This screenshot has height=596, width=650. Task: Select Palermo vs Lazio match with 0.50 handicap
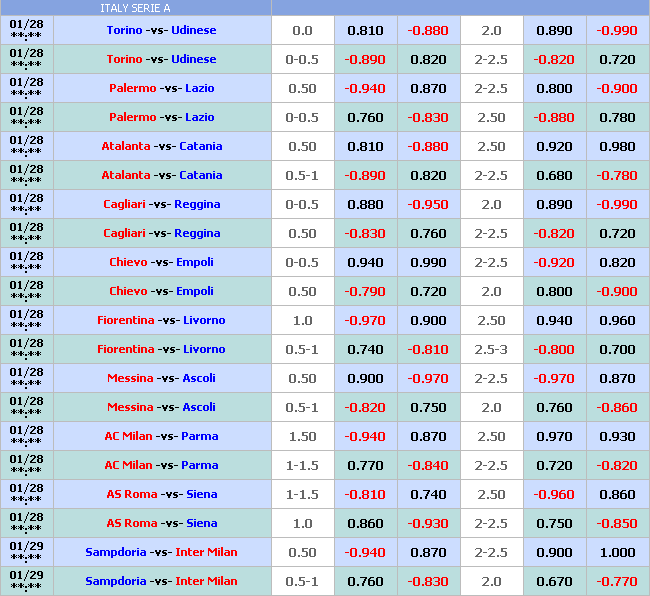[x=161, y=88]
